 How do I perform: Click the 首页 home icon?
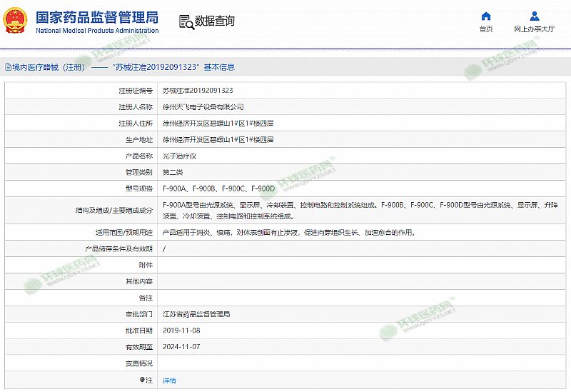click(486, 16)
